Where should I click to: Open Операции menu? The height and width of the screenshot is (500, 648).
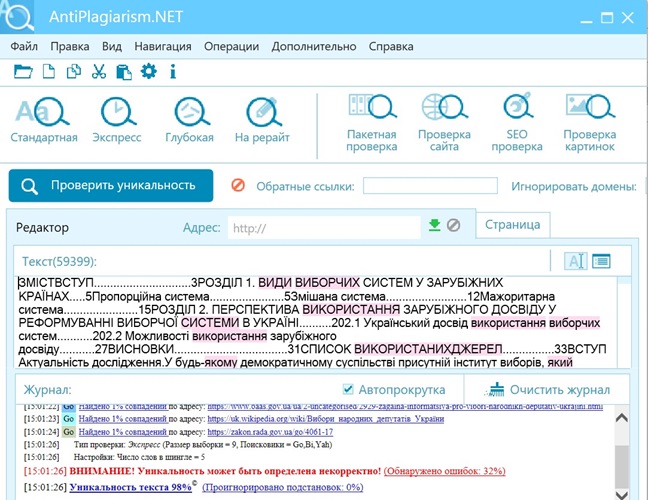click(231, 46)
